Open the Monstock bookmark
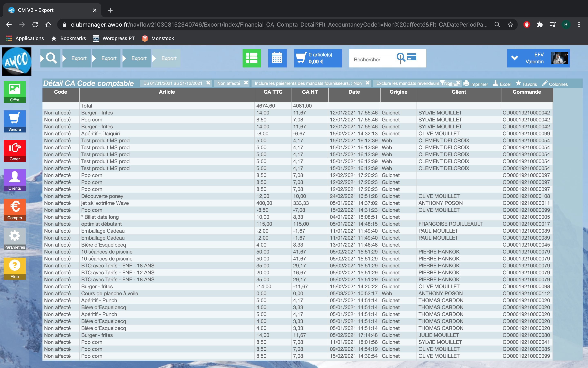This screenshot has width=588, height=368. (x=158, y=38)
